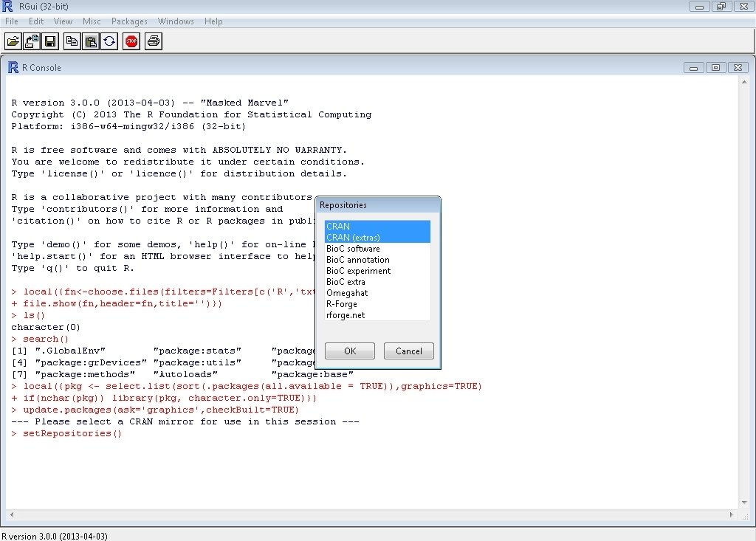Click horizontal scrollbar left arrow
Viewport: 756px width, 541px height.
[12, 514]
